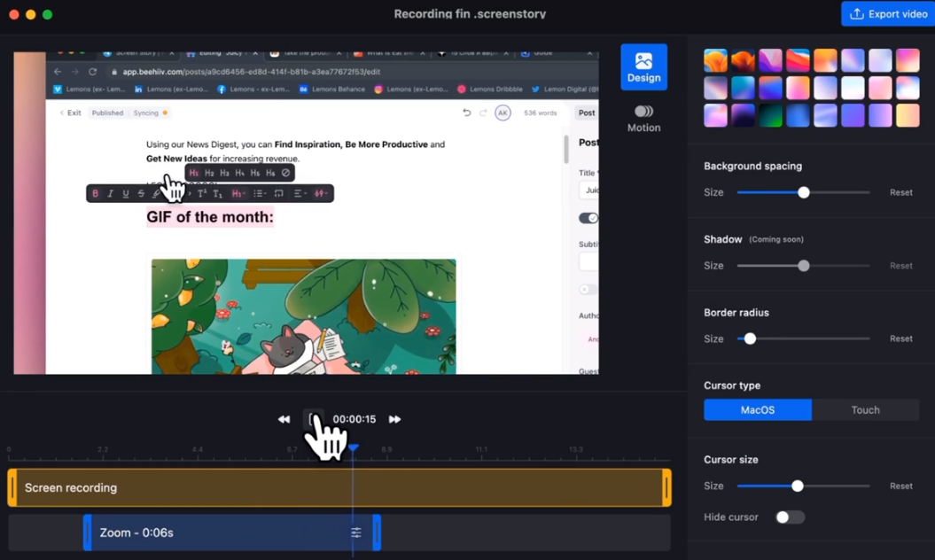Screen dimensions: 935x560
Task: Click the timeline playhead marker
Action: pos(353,448)
